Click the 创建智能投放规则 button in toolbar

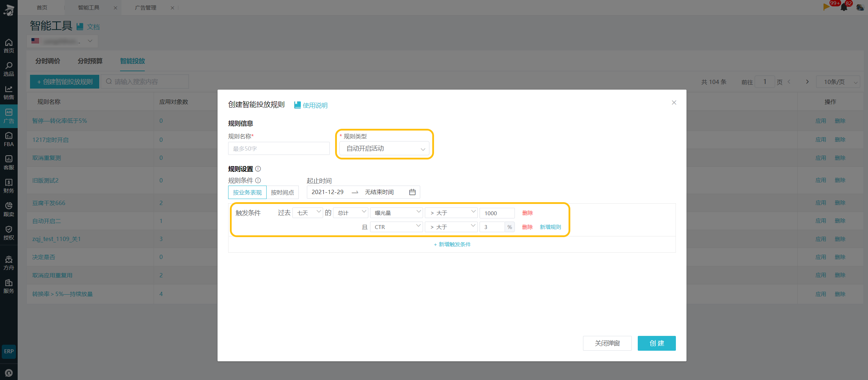click(x=65, y=82)
